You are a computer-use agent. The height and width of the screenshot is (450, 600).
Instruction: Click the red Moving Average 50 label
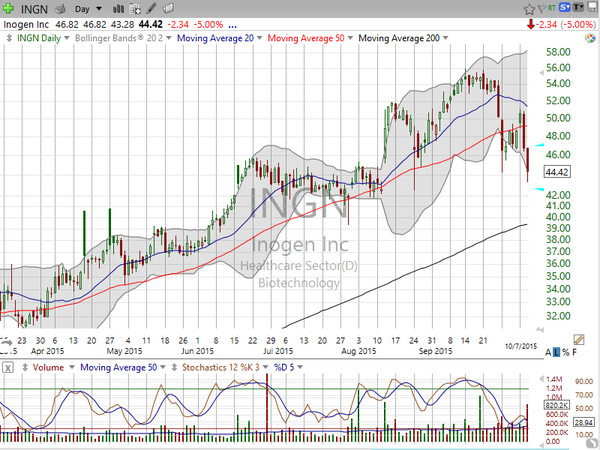(x=306, y=38)
